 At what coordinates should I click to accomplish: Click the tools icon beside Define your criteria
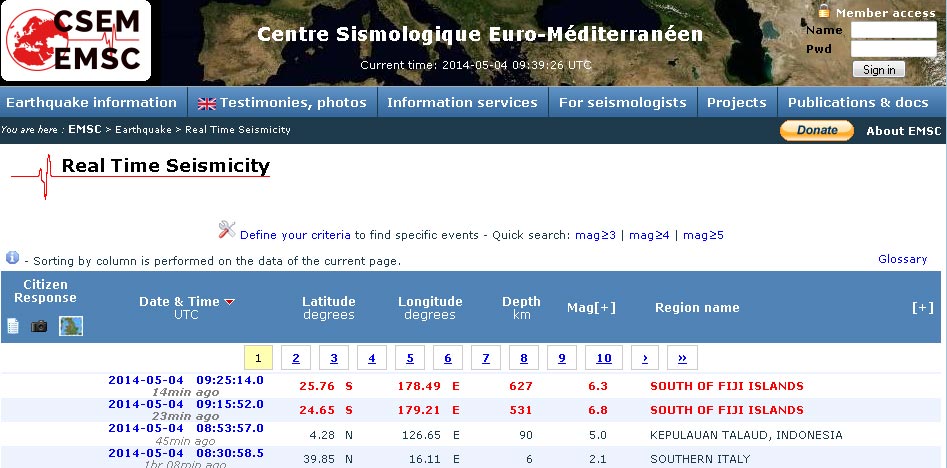tap(227, 231)
